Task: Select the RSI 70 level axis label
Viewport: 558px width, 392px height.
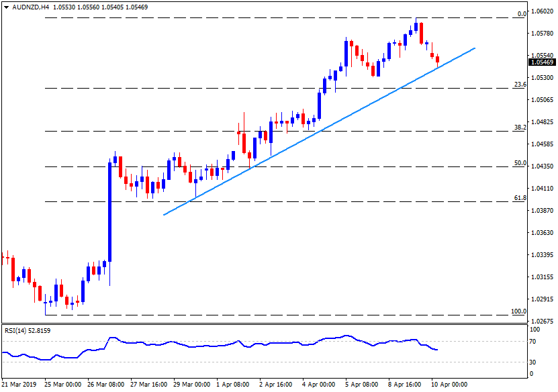Action: pos(533,342)
